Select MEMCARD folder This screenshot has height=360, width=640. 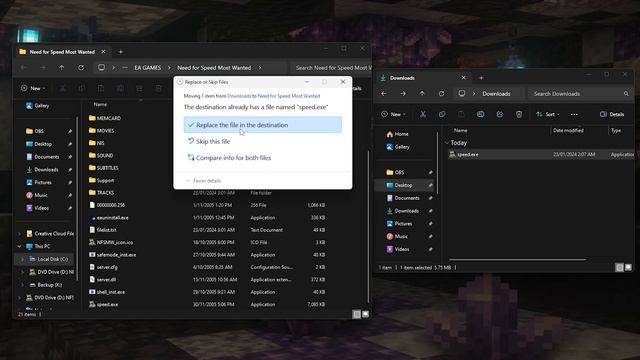[x=105, y=118]
